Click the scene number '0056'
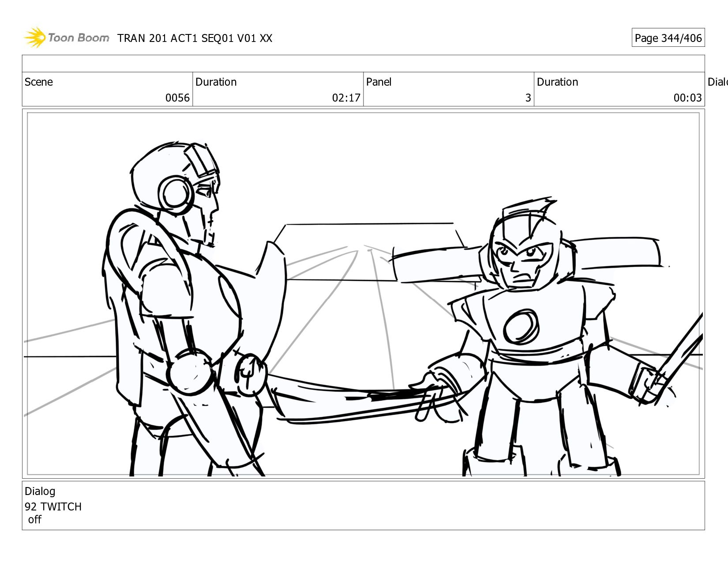The height and width of the screenshot is (563, 728). click(x=177, y=98)
